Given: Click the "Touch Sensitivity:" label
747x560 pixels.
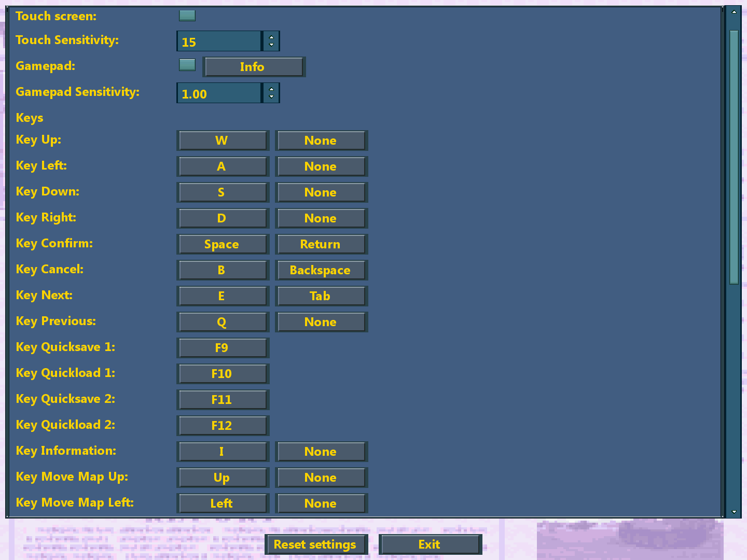Looking at the screenshot, I should click(67, 40).
